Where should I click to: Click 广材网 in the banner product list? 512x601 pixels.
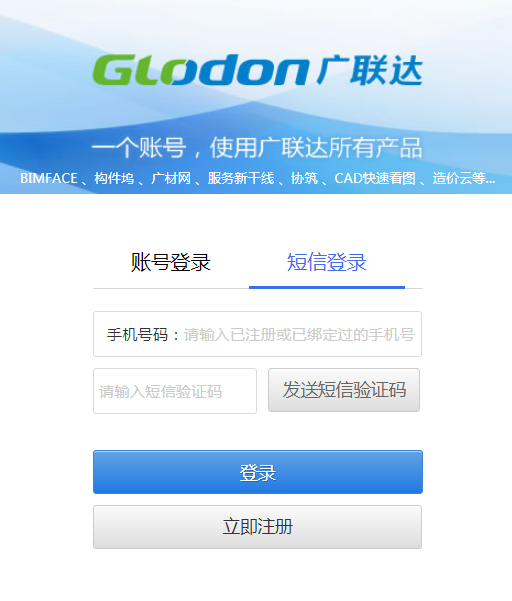(x=171, y=178)
